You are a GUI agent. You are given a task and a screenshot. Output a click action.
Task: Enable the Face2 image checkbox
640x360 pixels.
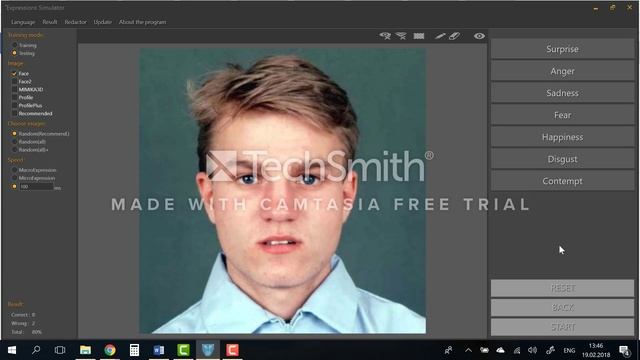click(x=14, y=82)
